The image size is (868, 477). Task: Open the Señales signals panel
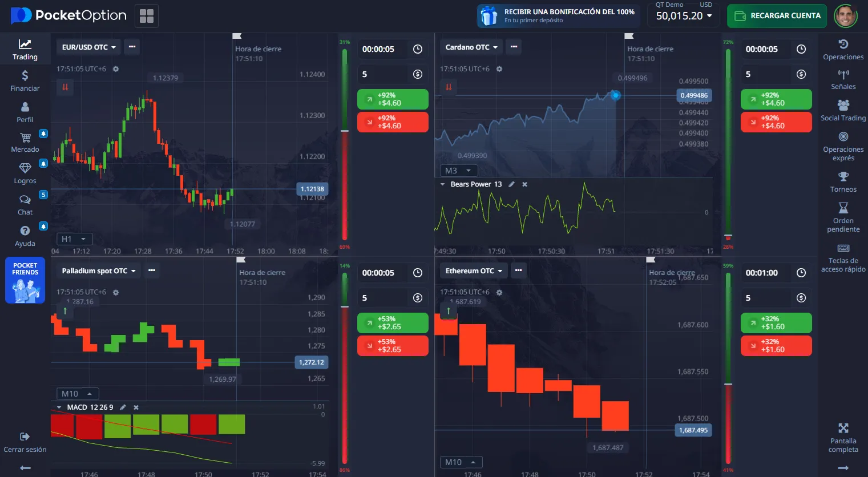coord(843,80)
